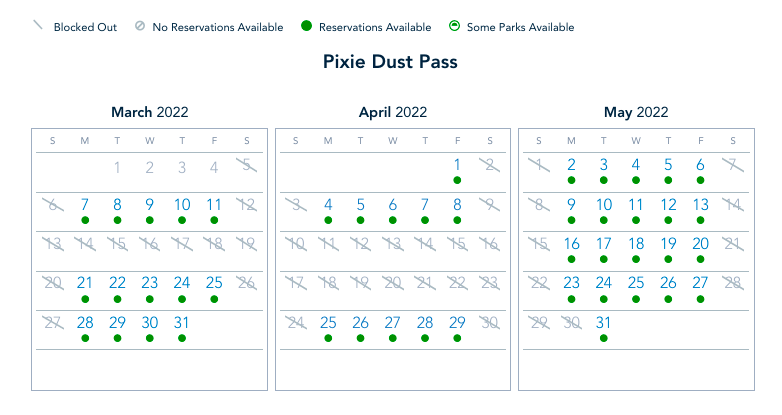Click the green dot under April 29
The width and height of the screenshot is (782, 415).
pos(457,338)
